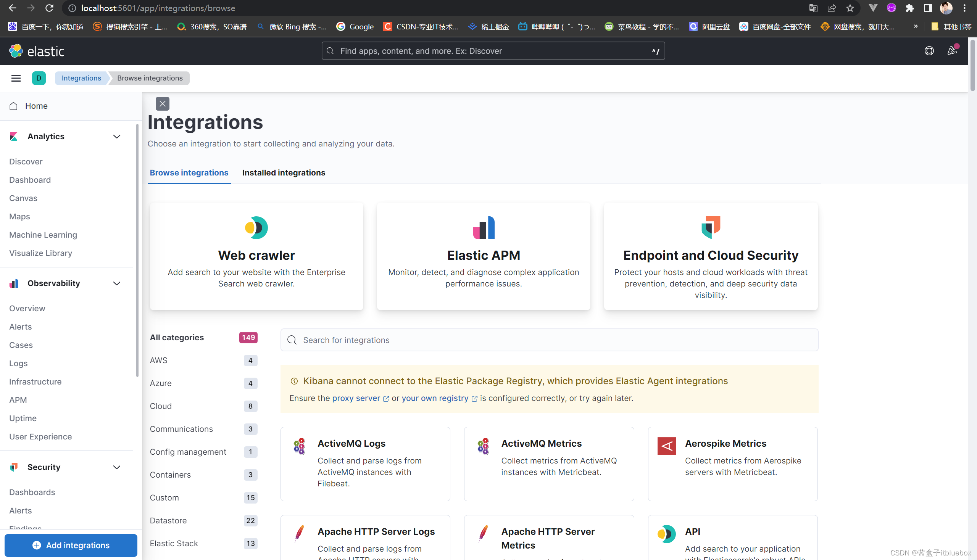Click the Analytics Kibana icon

coord(14,136)
